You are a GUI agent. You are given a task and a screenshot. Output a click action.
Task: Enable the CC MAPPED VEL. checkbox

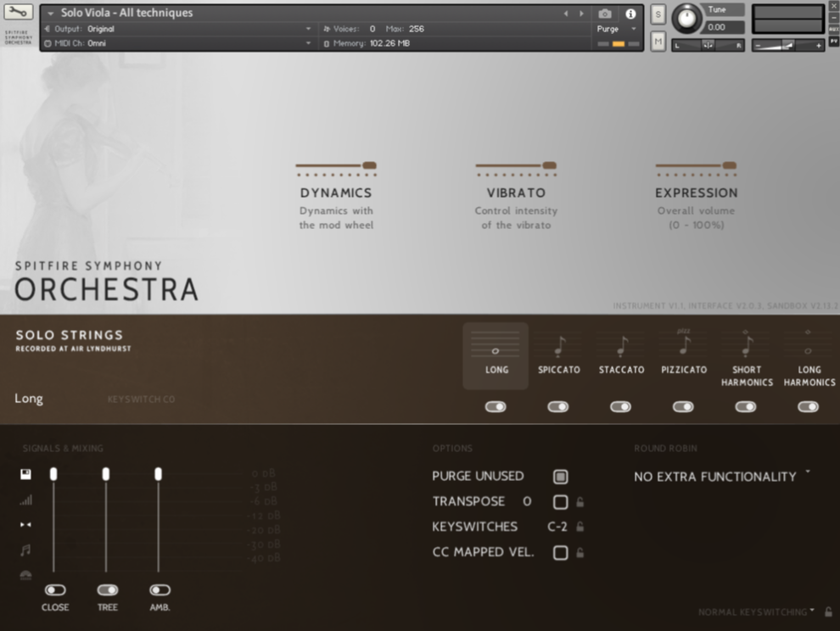[x=560, y=552]
